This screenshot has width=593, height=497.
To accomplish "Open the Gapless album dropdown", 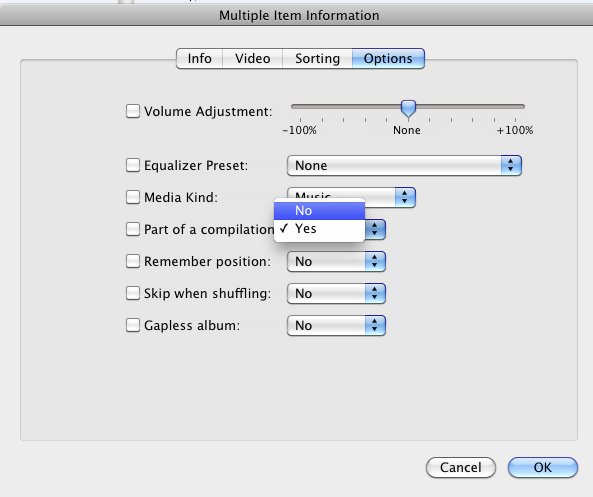I will 336,325.
